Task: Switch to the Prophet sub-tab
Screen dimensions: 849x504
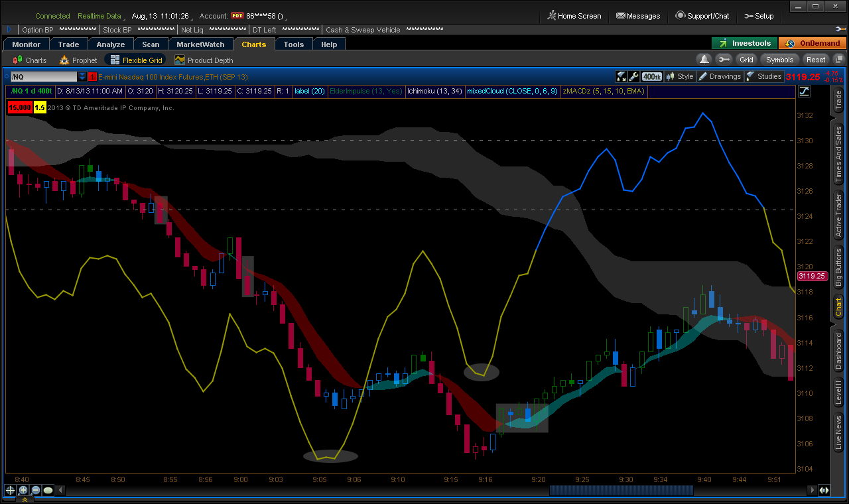Action: [78, 60]
